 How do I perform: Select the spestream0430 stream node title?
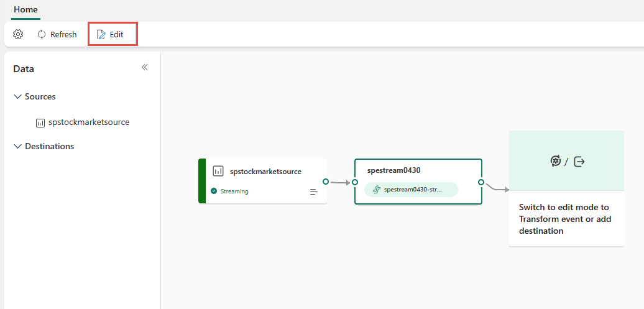click(394, 170)
